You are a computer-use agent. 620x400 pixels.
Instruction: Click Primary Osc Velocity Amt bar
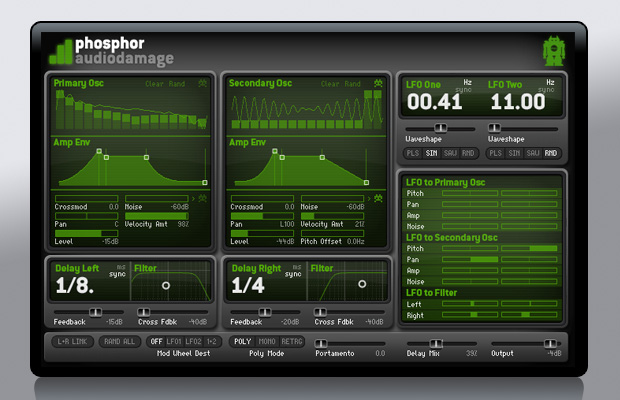157,216
